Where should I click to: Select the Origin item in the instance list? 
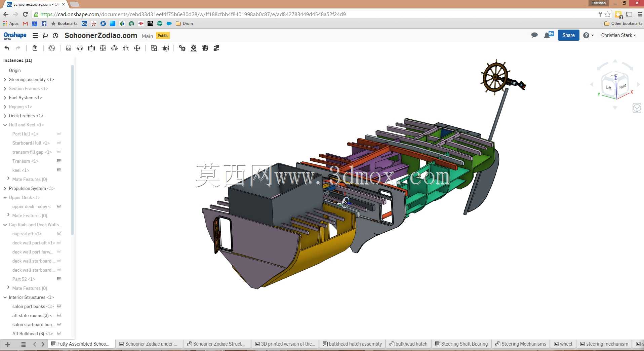click(15, 71)
